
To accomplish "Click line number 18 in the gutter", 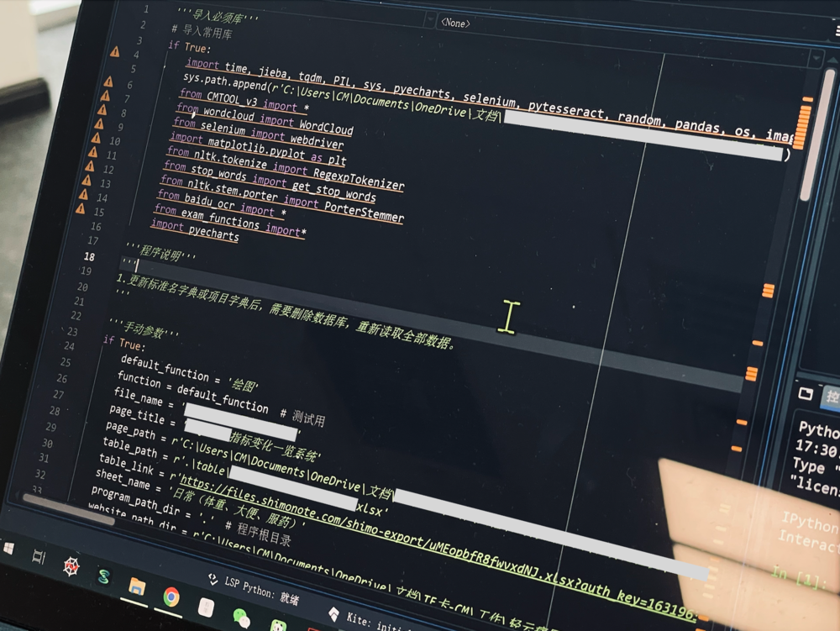I will pos(89,256).
